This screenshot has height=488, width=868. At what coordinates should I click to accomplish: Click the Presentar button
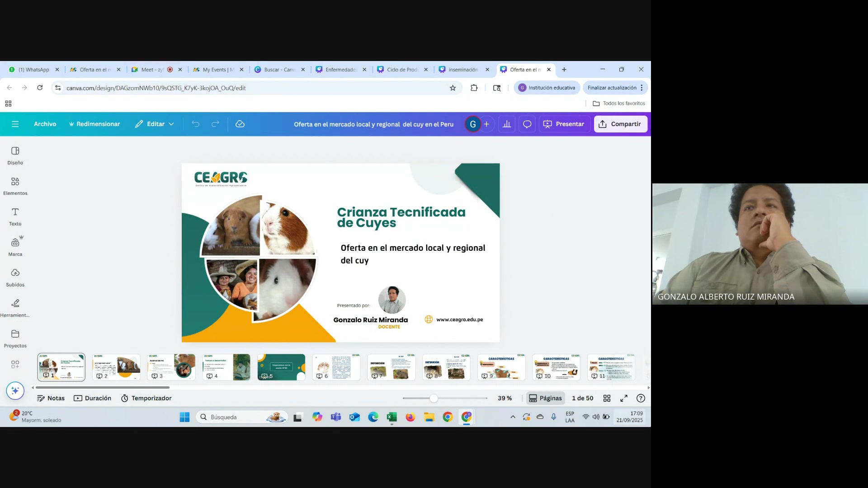click(564, 124)
